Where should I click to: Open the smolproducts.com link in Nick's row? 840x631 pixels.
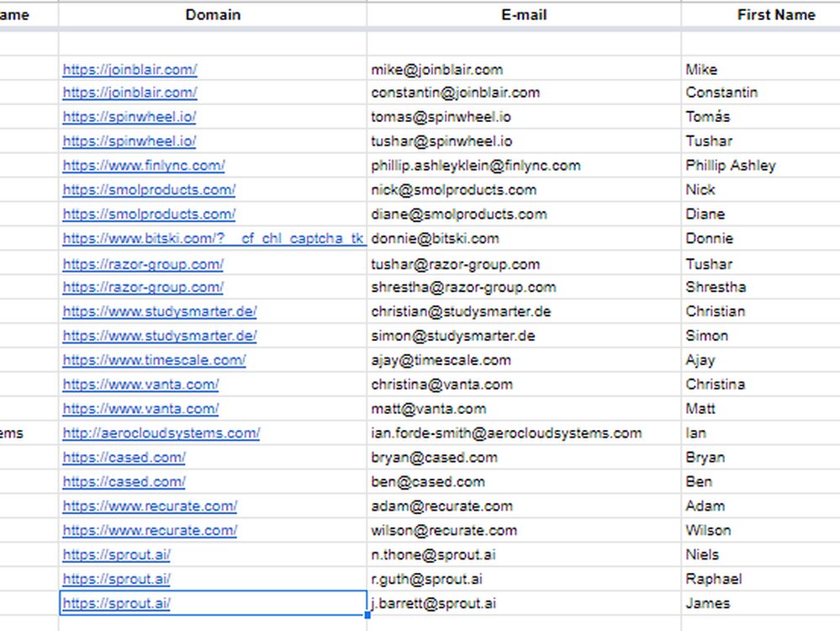click(149, 190)
